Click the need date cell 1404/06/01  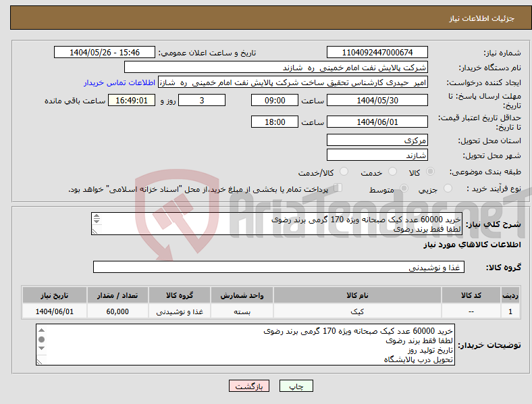click(54, 311)
